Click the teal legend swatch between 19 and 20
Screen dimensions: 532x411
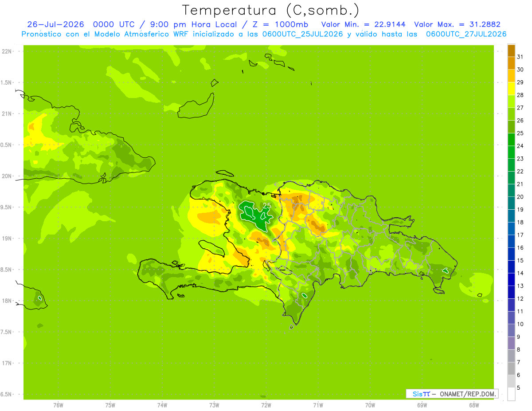(511, 203)
